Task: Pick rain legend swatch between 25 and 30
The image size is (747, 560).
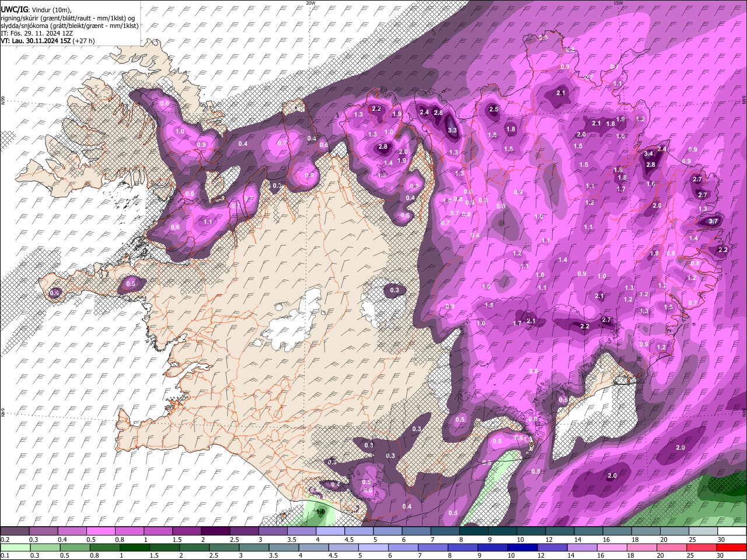Action: (701, 547)
